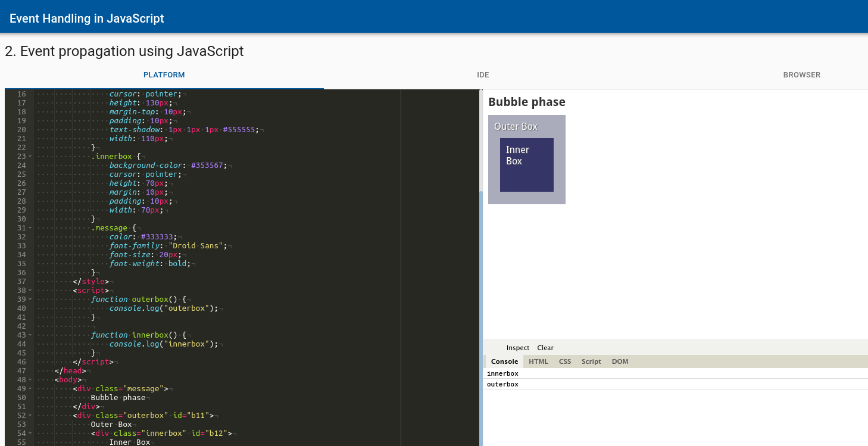Click the 'Bubble phase' heading in preview
The height and width of the screenshot is (446, 868).
(527, 102)
